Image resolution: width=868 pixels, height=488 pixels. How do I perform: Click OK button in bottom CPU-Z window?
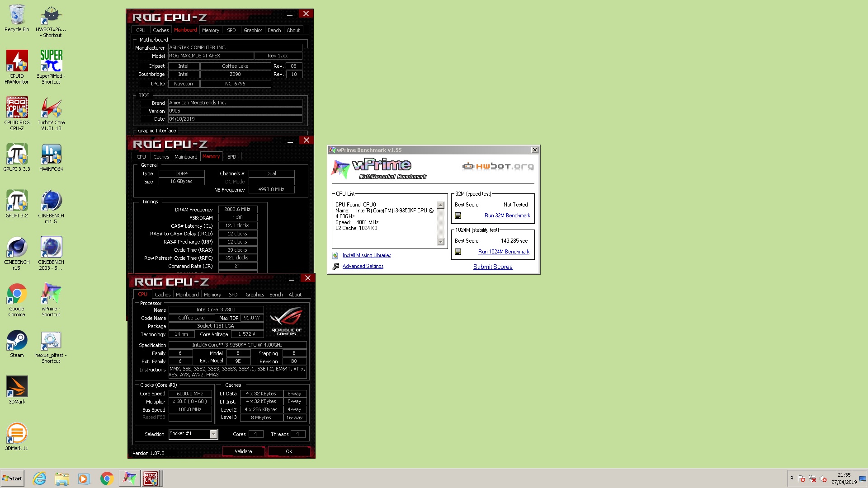(289, 451)
